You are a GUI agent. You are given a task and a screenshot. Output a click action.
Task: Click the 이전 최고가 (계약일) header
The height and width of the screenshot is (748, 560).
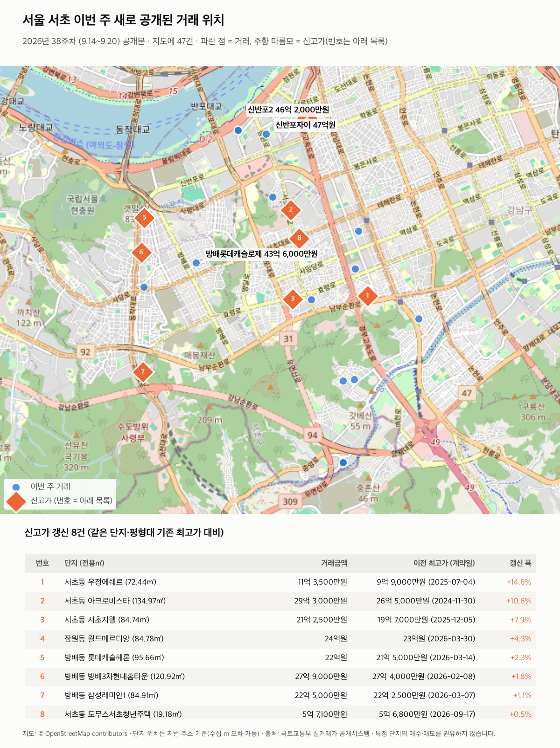[x=444, y=563]
